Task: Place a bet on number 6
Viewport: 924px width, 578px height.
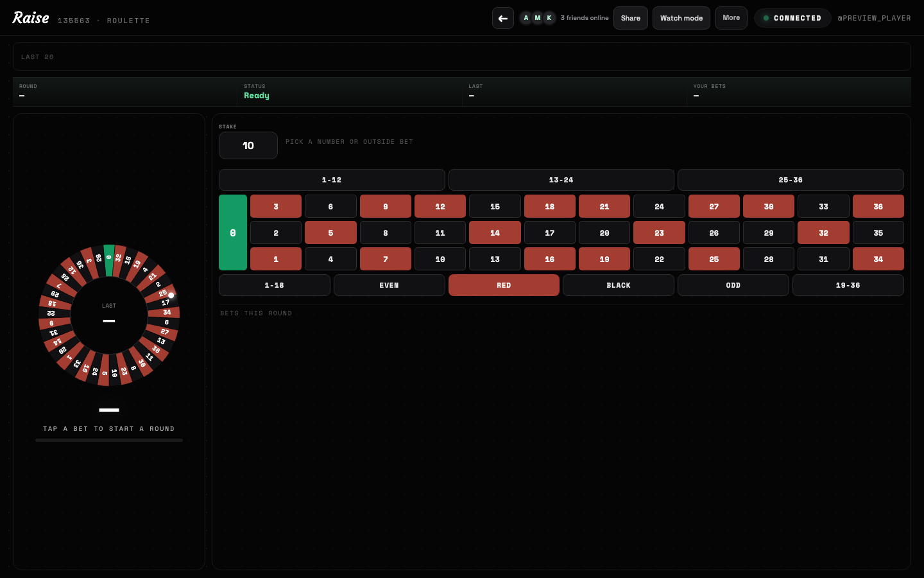Action: (x=330, y=206)
